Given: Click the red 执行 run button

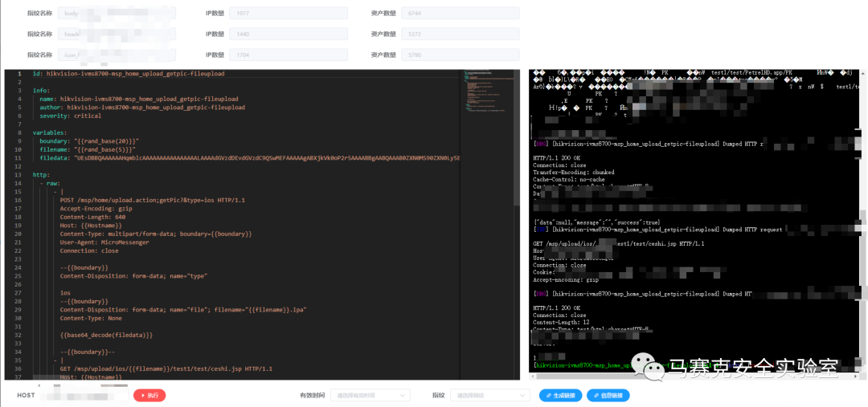Looking at the screenshot, I should tap(149, 396).
